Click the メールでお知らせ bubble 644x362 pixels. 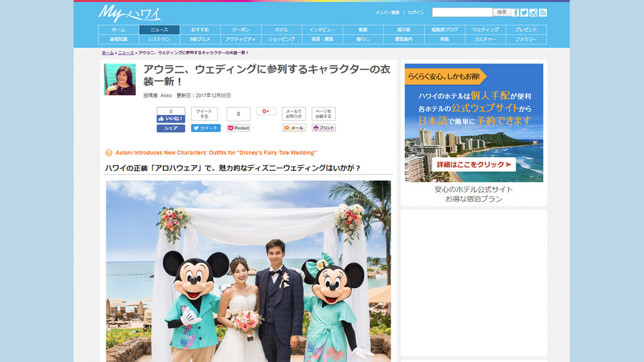coord(294,114)
